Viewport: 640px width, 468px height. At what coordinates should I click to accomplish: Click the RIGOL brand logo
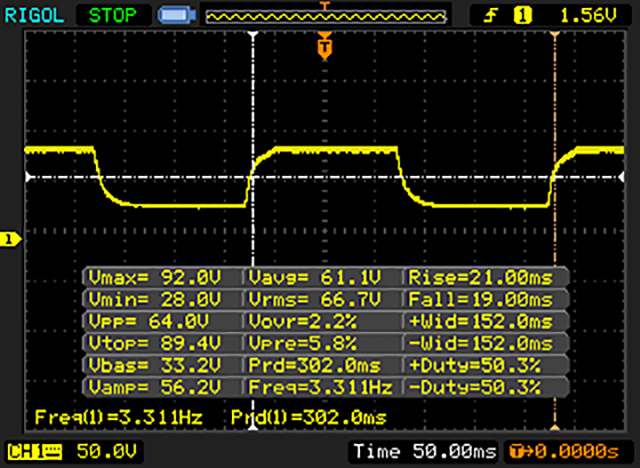34,16
